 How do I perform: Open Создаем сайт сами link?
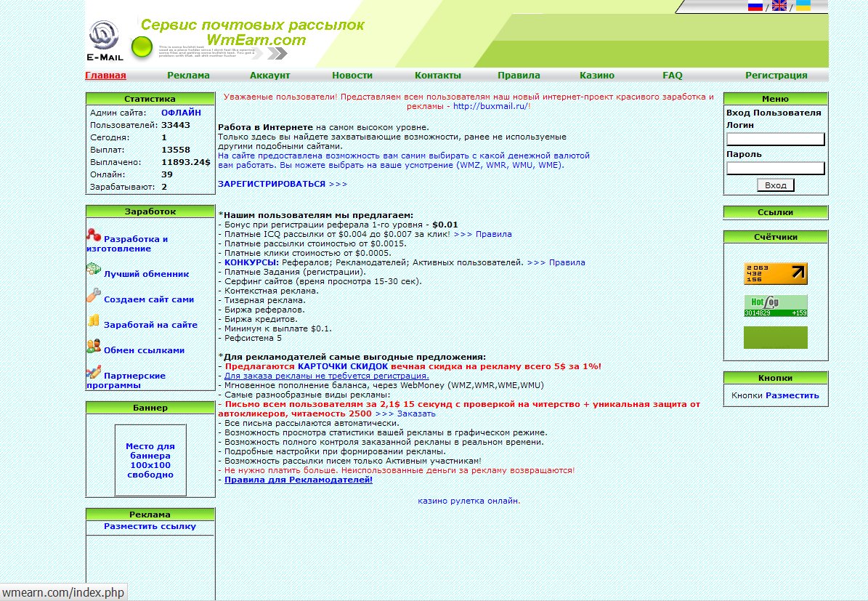[149, 299]
